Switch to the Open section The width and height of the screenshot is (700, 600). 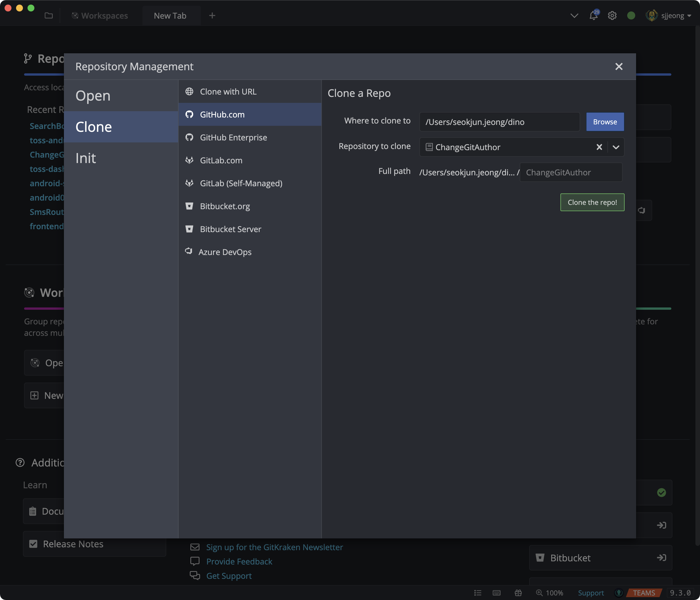coord(93,95)
